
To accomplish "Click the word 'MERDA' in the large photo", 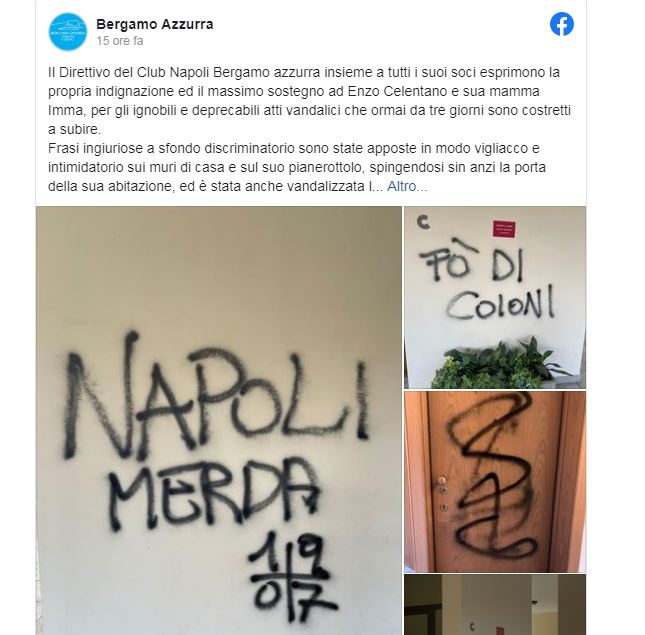I will (214, 493).
